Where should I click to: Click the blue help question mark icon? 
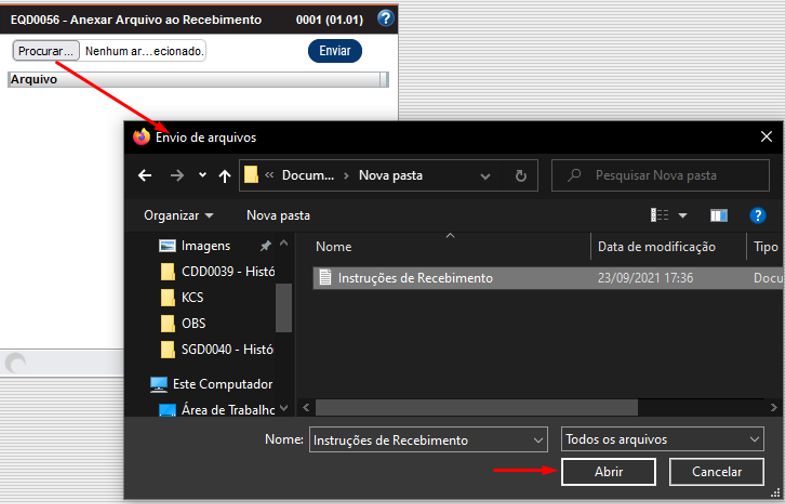(386, 18)
